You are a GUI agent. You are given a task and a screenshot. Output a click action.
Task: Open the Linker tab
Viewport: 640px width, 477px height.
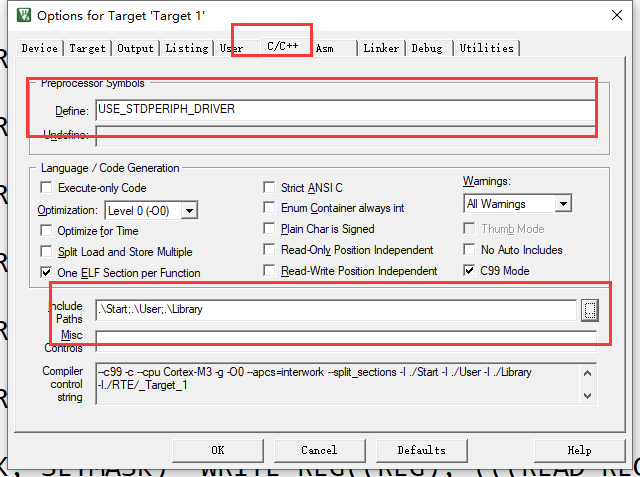pyautogui.click(x=381, y=48)
